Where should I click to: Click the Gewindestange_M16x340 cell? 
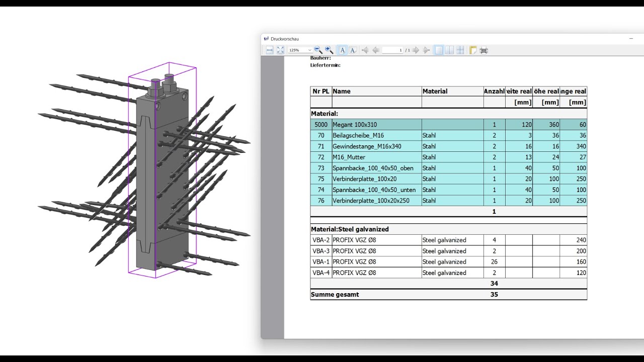coord(377,146)
